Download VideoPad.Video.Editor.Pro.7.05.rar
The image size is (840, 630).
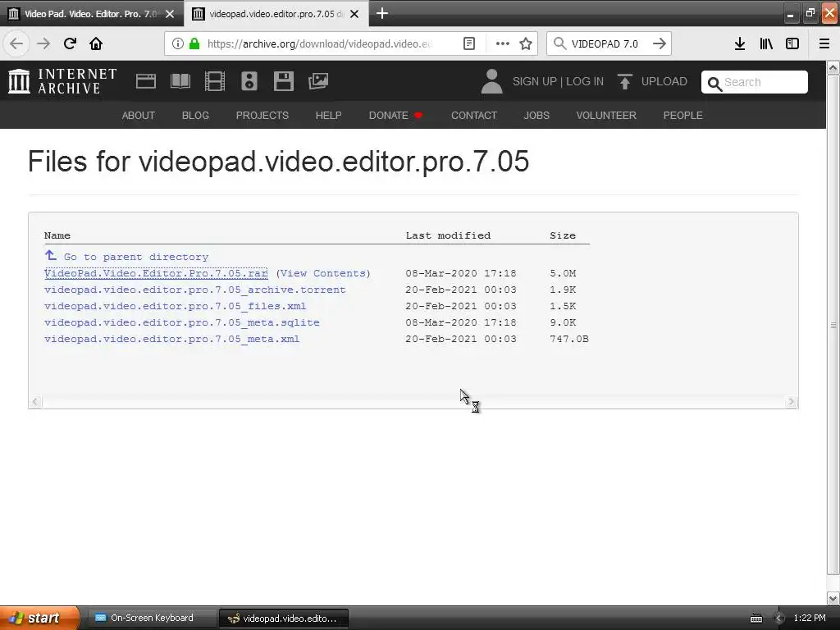pyautogui.click(x=156, y=273)
